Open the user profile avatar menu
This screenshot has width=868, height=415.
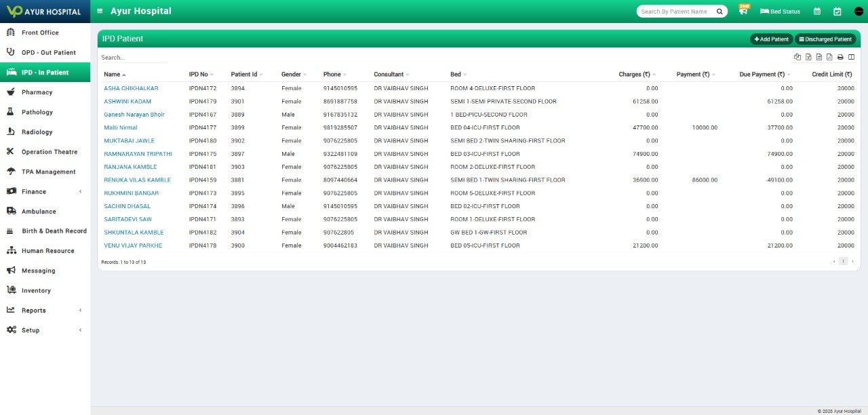[858, 11]
